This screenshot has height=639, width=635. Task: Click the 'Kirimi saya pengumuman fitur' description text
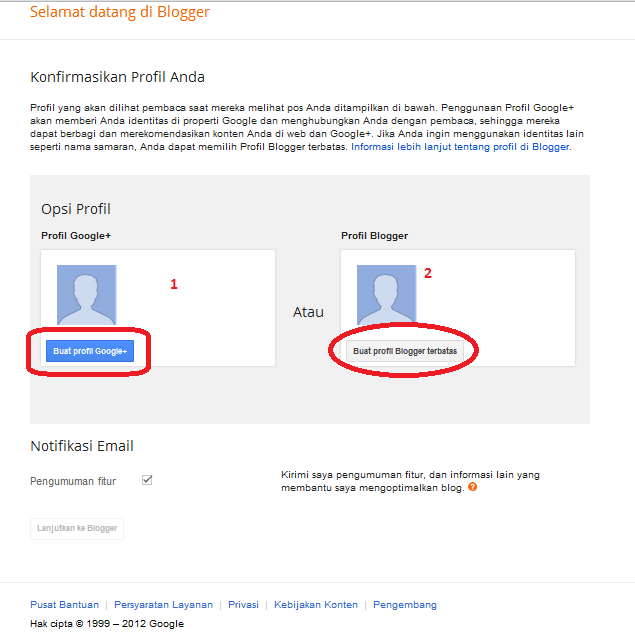(410, 481)
